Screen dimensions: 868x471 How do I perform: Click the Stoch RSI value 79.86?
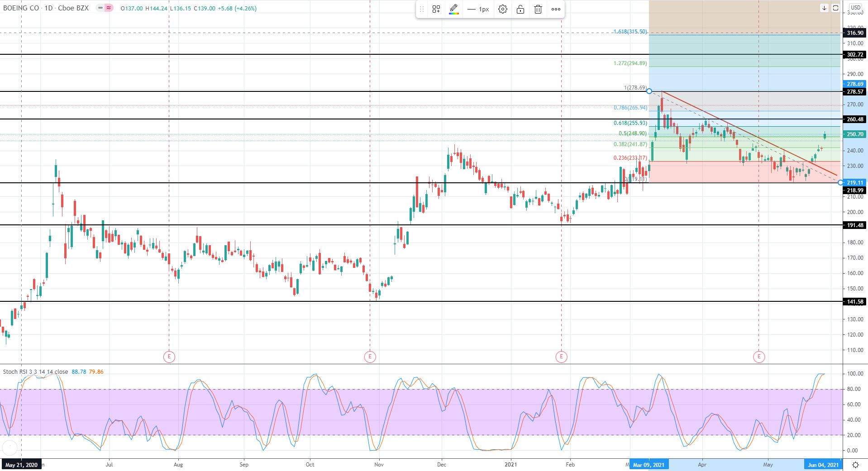96,371
